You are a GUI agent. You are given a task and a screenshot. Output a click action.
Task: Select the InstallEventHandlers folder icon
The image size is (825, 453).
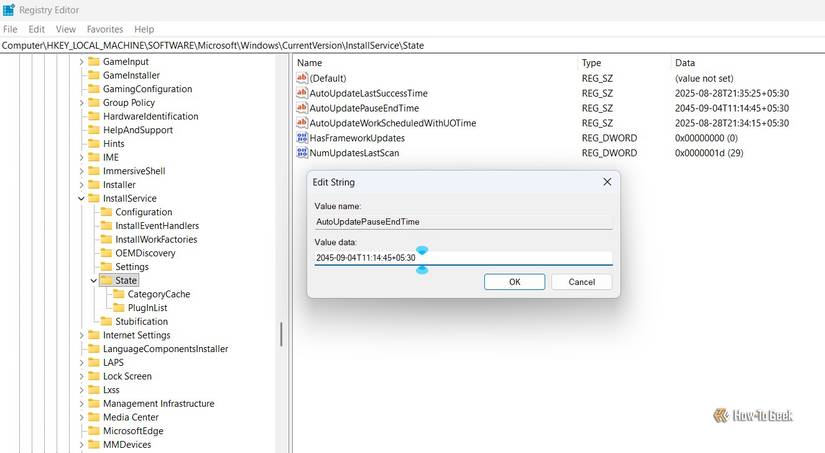click(x=106, y=226)
